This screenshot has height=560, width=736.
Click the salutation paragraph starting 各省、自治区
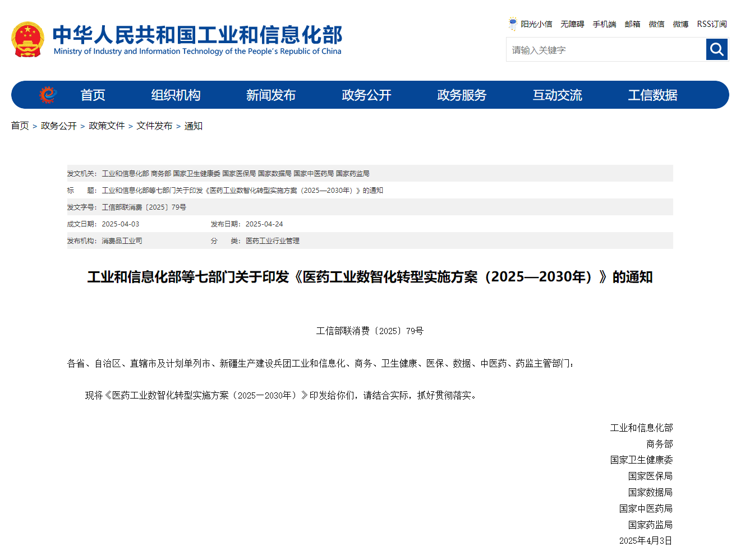tap(321, 363)
